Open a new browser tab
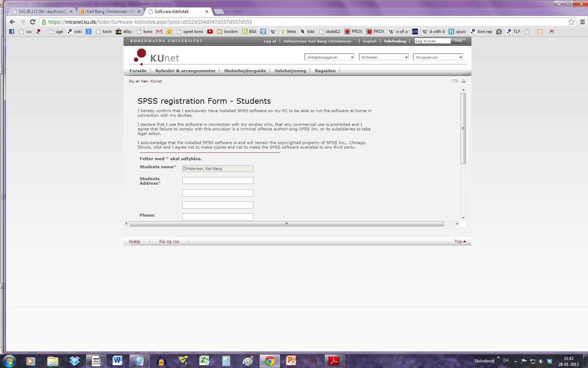 tap(219, 12)
